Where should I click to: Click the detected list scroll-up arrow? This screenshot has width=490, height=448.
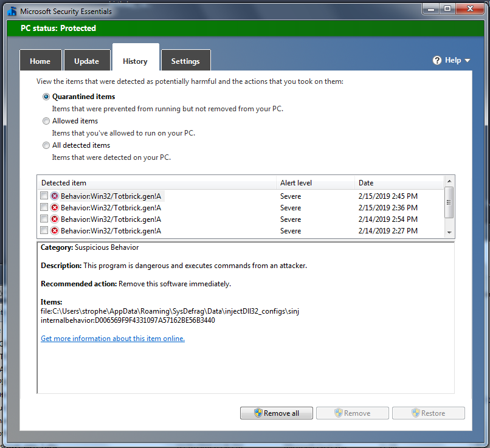click(449, 181)
